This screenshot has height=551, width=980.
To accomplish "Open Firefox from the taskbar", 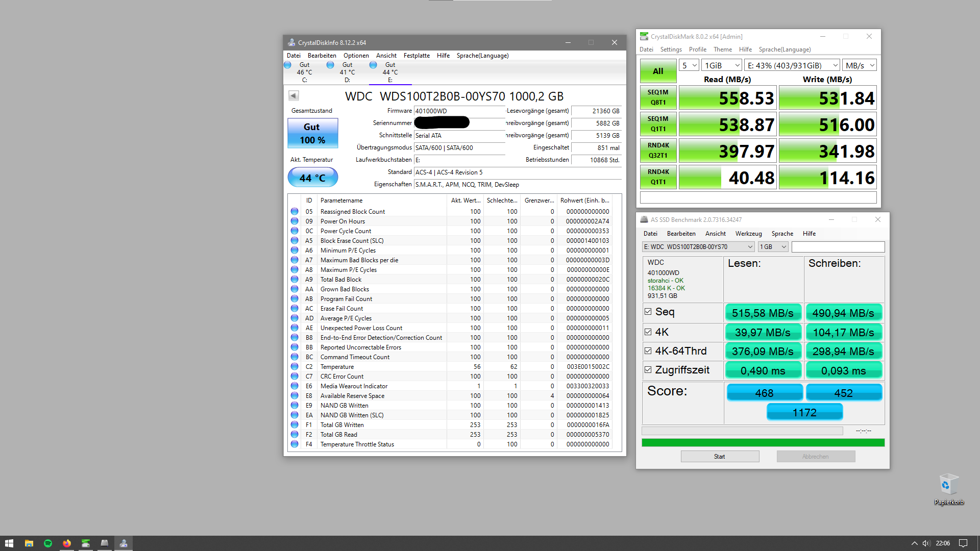I will pyautogui.click(x=67, y=543).
